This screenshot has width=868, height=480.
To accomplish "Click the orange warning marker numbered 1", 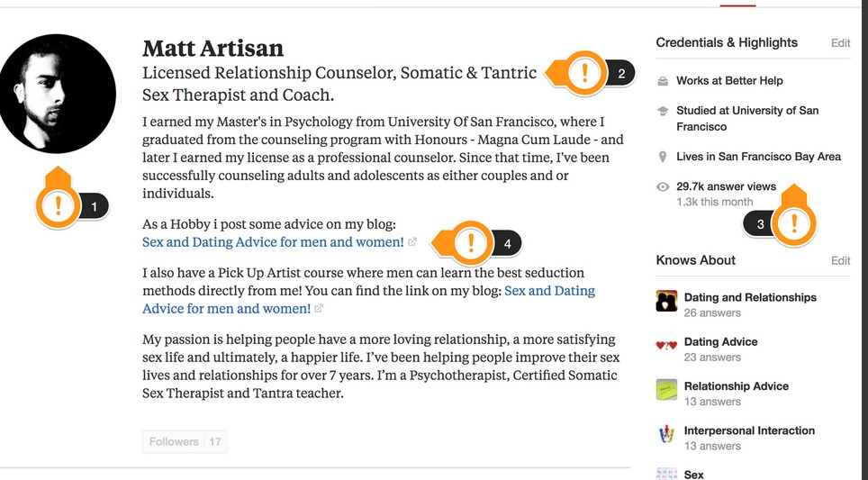I will click(59, 206).
